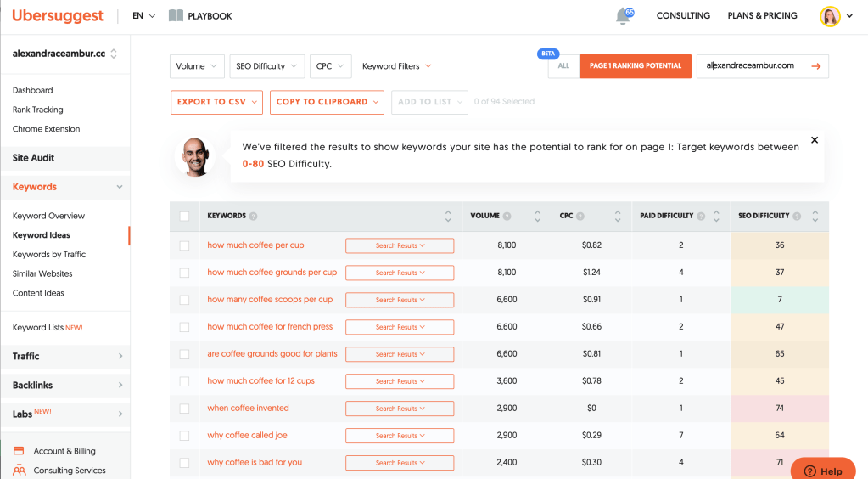Open the Copy to Clipboard dropdown
The image size is (868, 479).
point(327,102)
